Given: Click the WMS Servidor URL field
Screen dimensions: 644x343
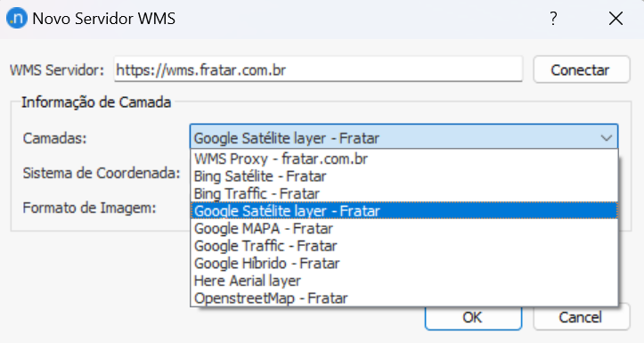Looking at the screenshot, I should point(318,69).
